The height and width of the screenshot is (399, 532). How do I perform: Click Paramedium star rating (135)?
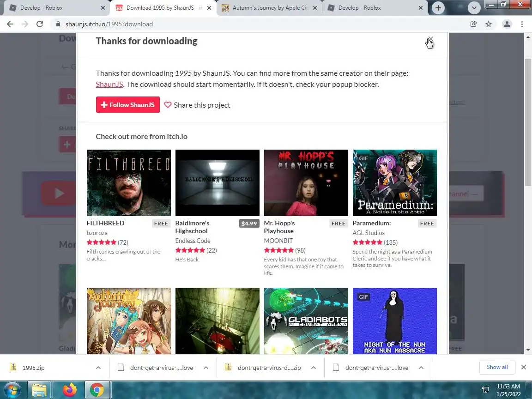[x=375, y=242]
